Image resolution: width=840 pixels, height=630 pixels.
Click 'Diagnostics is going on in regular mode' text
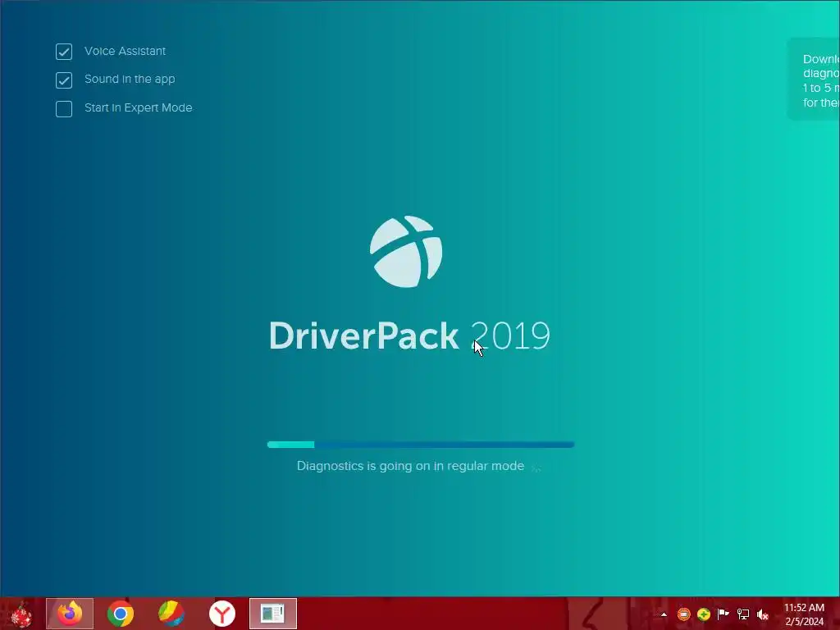tap(410, 466)
